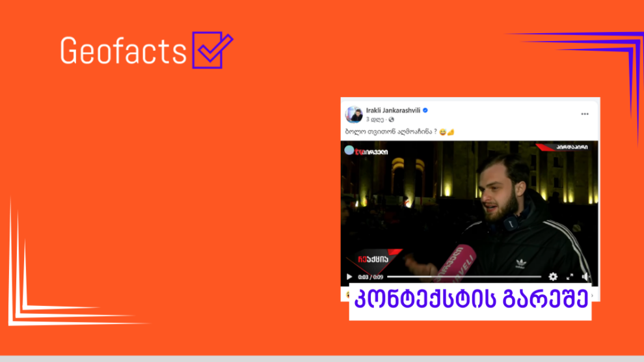
Task: Enter fullscreen video mode
Action: coord(570,277)
